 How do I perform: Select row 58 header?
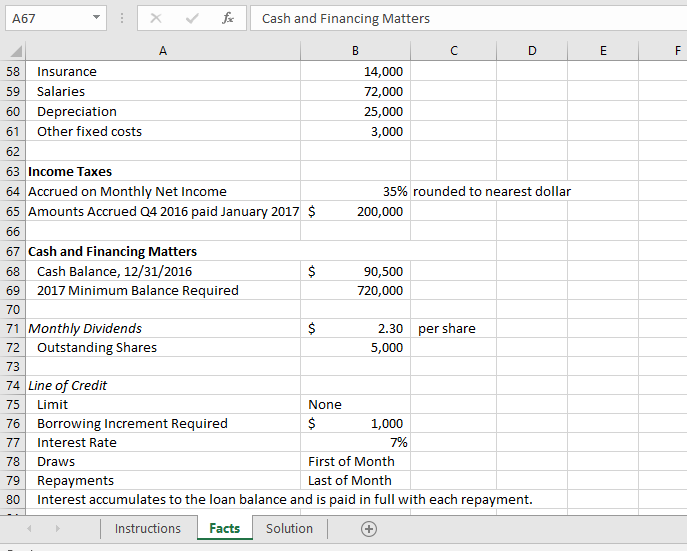click(x=13, y=71)
